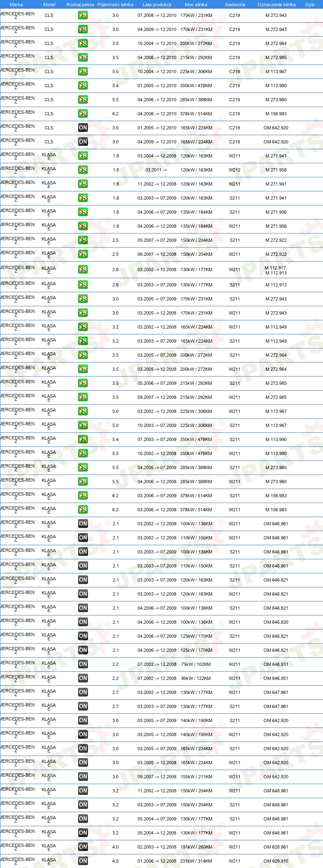This screenshot has height=868, width=323.
Task: Click the W212 body cell
Action: (235, 170)
